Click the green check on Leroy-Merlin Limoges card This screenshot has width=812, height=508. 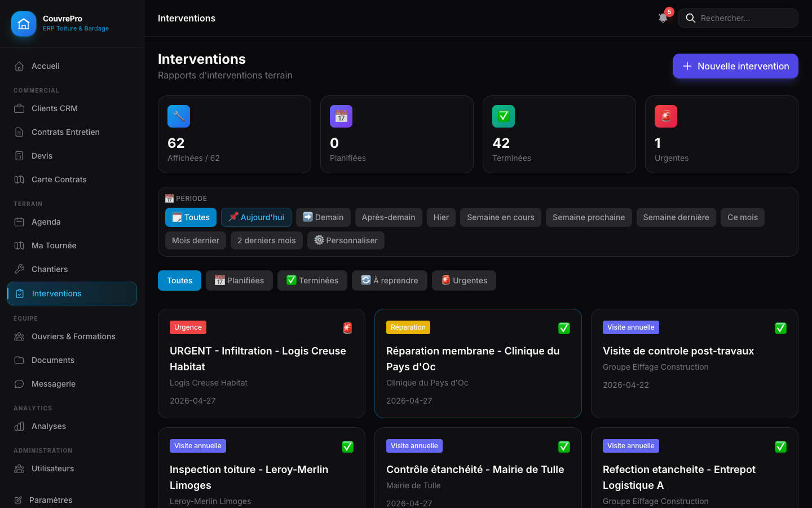[x=348, y=446]
